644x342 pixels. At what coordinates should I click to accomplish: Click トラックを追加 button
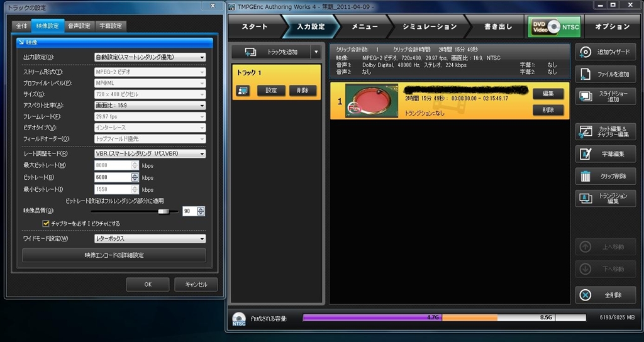tap(271, 52)
